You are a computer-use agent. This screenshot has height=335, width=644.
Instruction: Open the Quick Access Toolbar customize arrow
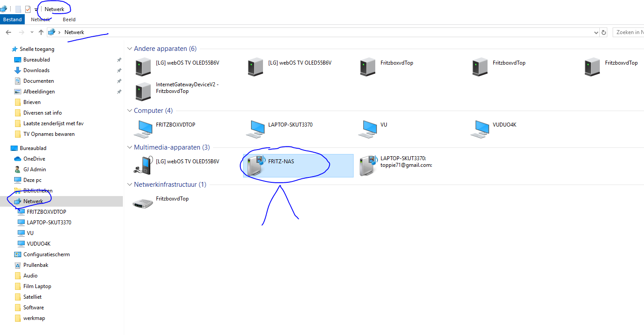36,9
